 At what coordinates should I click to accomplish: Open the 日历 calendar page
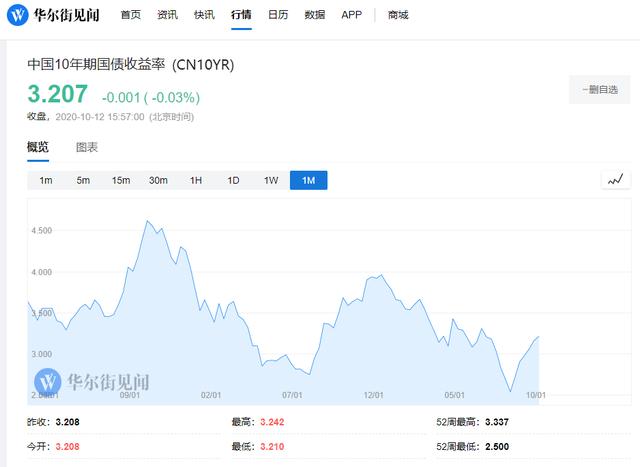pyautogui.click(x=278, y=15)
